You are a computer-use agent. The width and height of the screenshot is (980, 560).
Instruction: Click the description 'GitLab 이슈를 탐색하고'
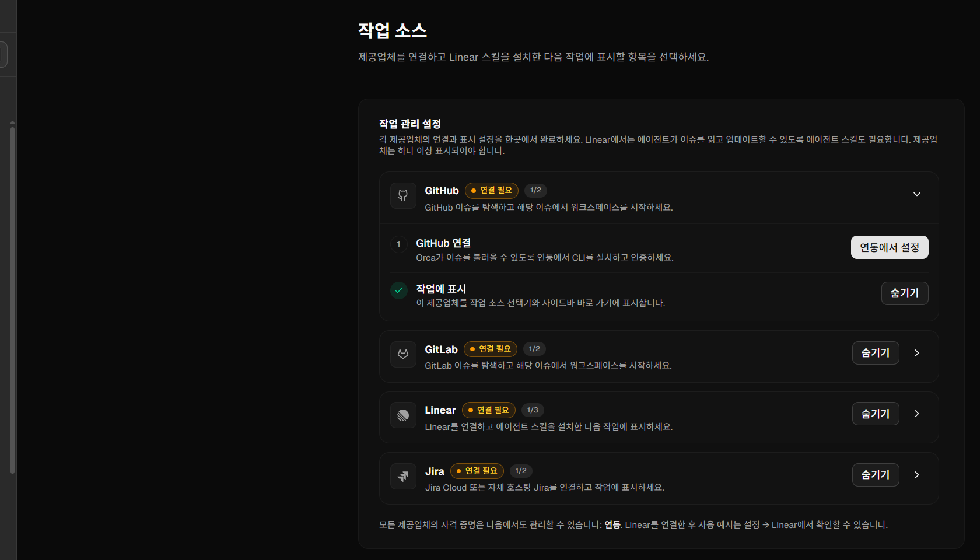tap(548, 366)
